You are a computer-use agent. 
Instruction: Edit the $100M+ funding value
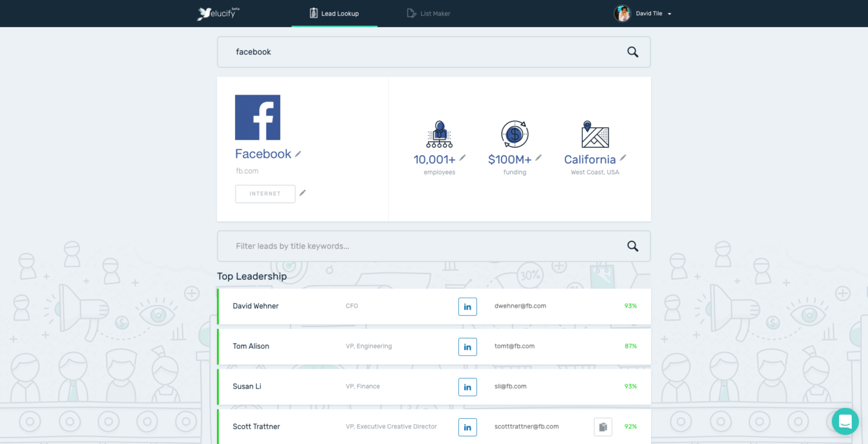538,158
